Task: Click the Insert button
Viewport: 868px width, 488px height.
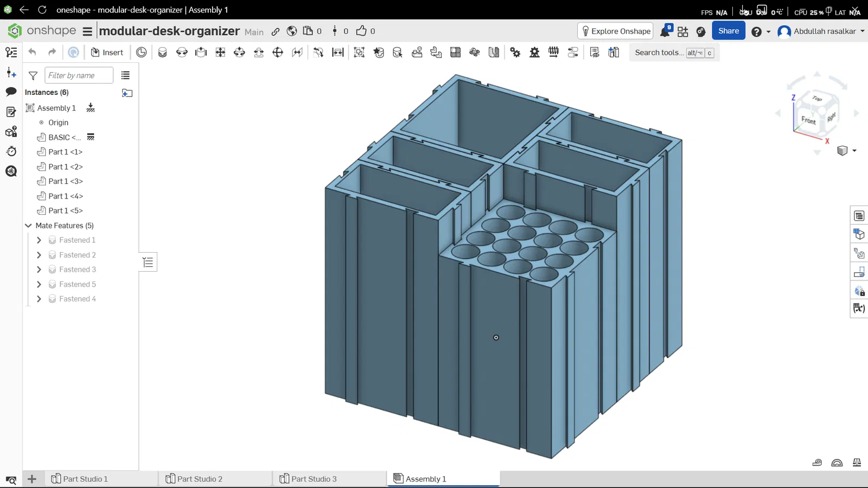Action: pos(107,52)
